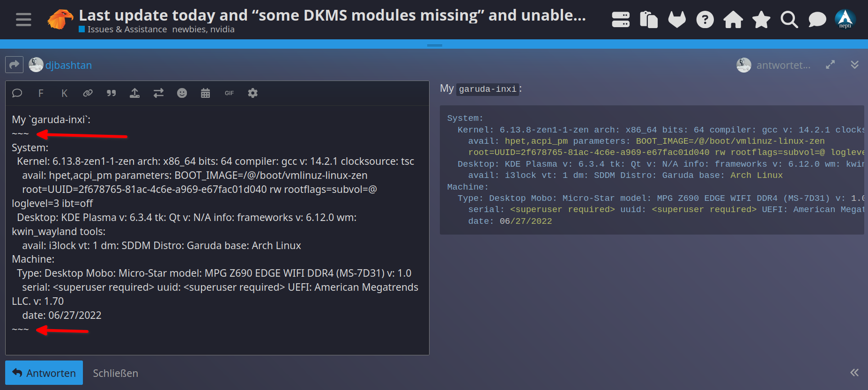Grab the composer resize handle bar
The width and height of the screenshot is (868, 390).
tap(434, 45)
